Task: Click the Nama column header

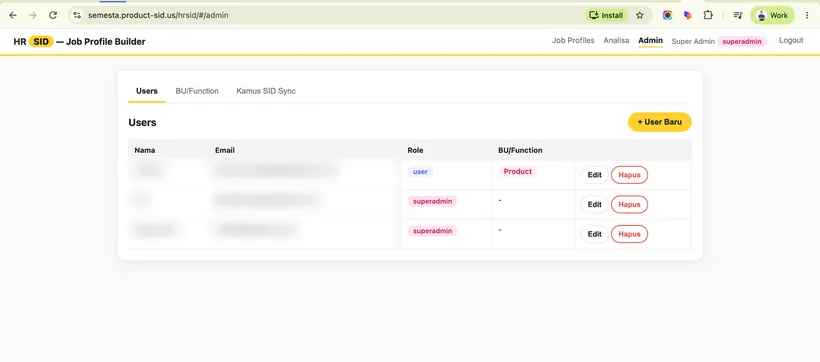Action: 145,150
